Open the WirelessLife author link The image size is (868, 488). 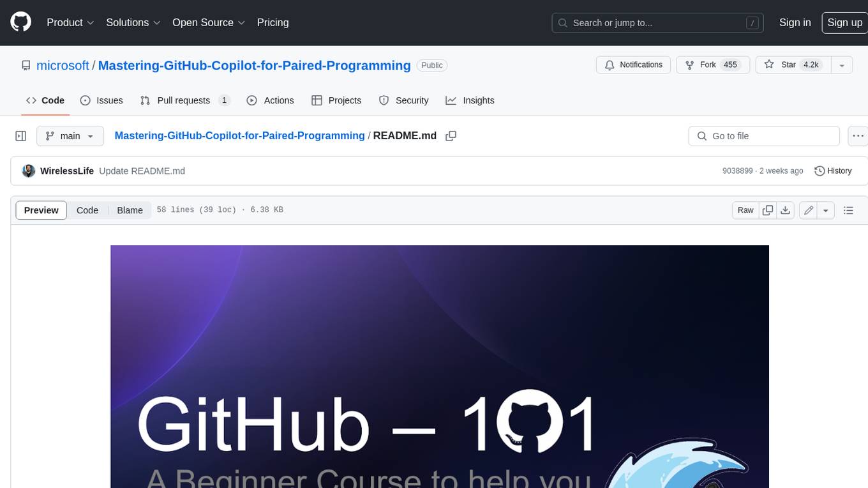coord(67,171)
